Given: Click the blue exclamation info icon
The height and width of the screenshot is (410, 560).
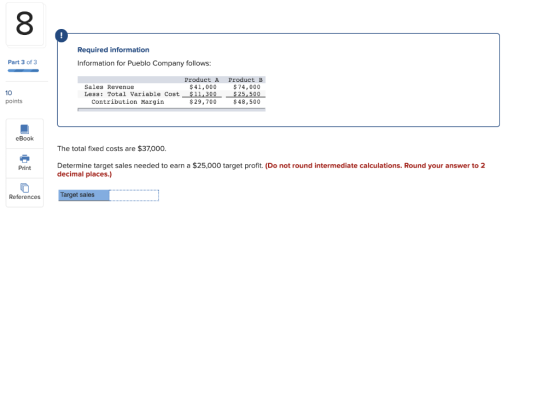Looking at the screenshot, I should pos(61,35).
